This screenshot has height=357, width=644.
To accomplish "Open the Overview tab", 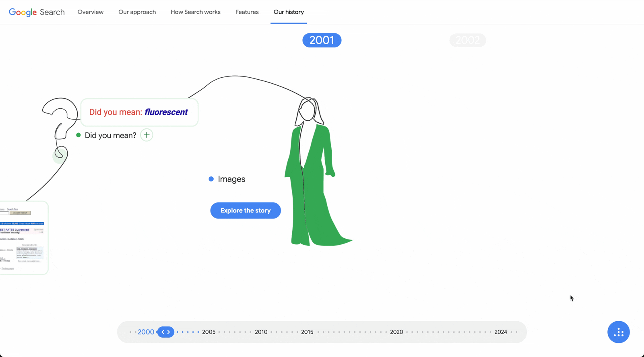I will click(x=91, y=12).
